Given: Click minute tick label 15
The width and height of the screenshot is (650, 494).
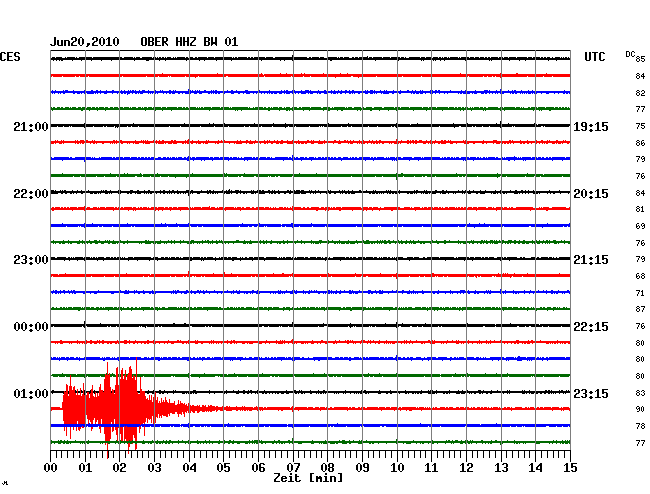Looking at the screenshot, I should point(570,467).
